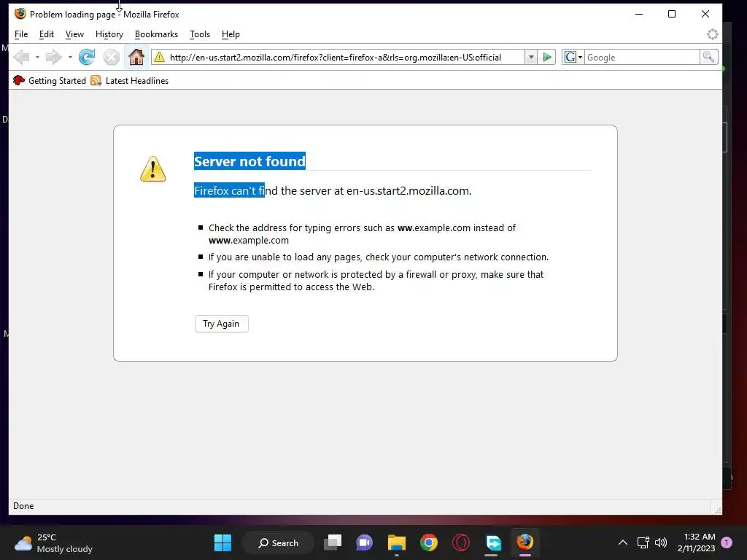Open the Edit menu
This screenshot has width=747, height=560.
click(46, 34)
